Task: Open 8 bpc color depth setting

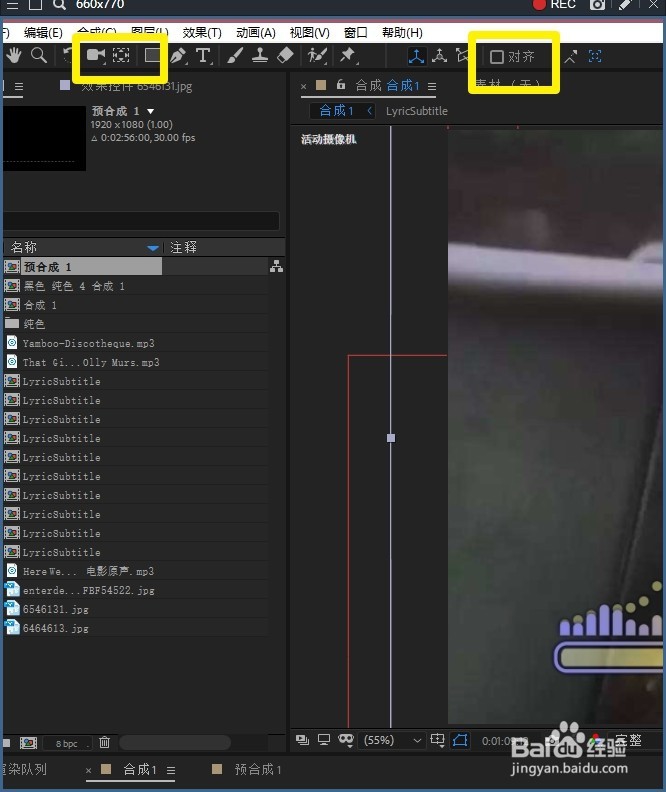Action: [x=67, y=744]
